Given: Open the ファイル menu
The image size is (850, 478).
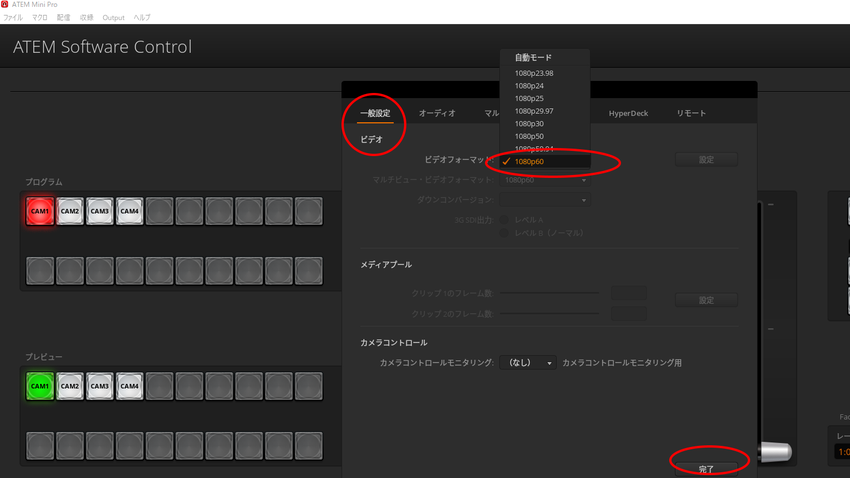Looking at the screenshot, I should click(13, 17).
